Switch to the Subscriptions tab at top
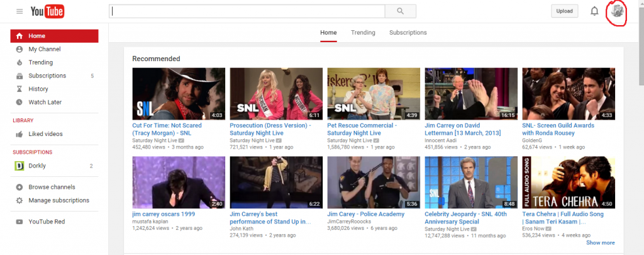 (408, 33)
